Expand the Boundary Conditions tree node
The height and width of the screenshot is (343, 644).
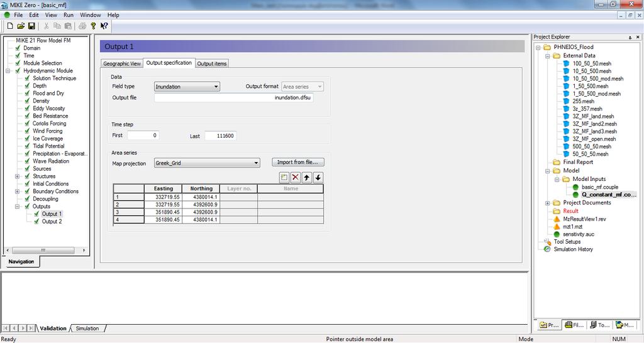(x=17, y=191)
